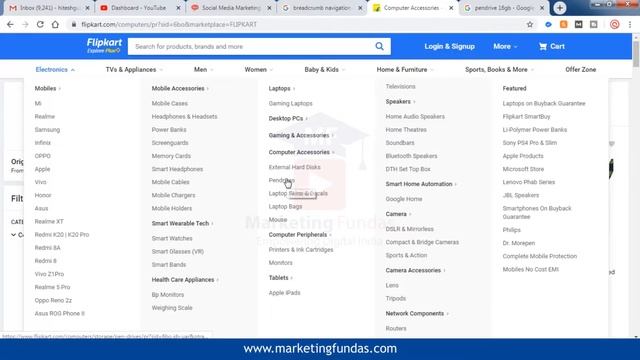Open the browser home page icon
Image resolution: width=640 pixels, height=360 pixels.
55,24
